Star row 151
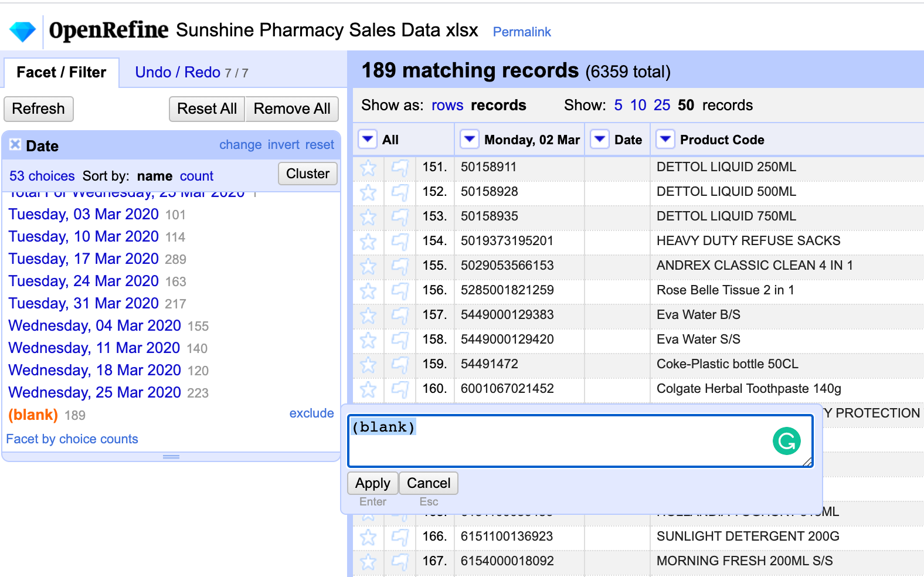This screenshot has height=577, width=924. (368, 168)
